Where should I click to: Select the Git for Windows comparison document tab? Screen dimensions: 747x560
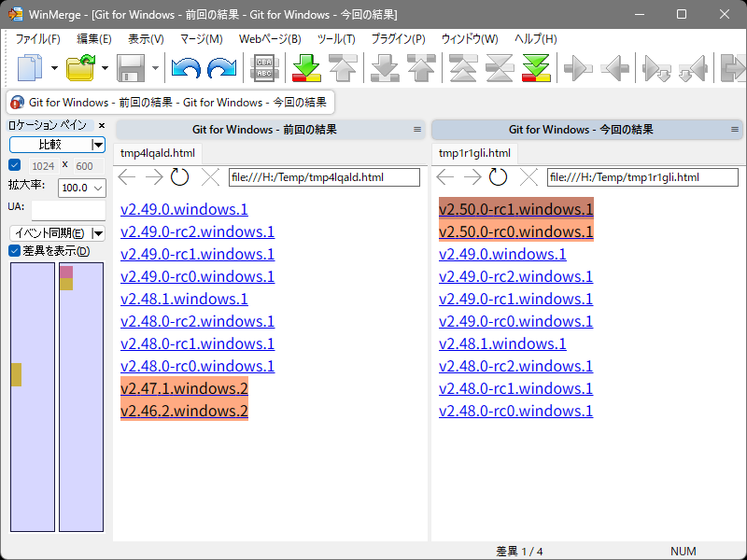pyautogui.click(x=170, y=103)
